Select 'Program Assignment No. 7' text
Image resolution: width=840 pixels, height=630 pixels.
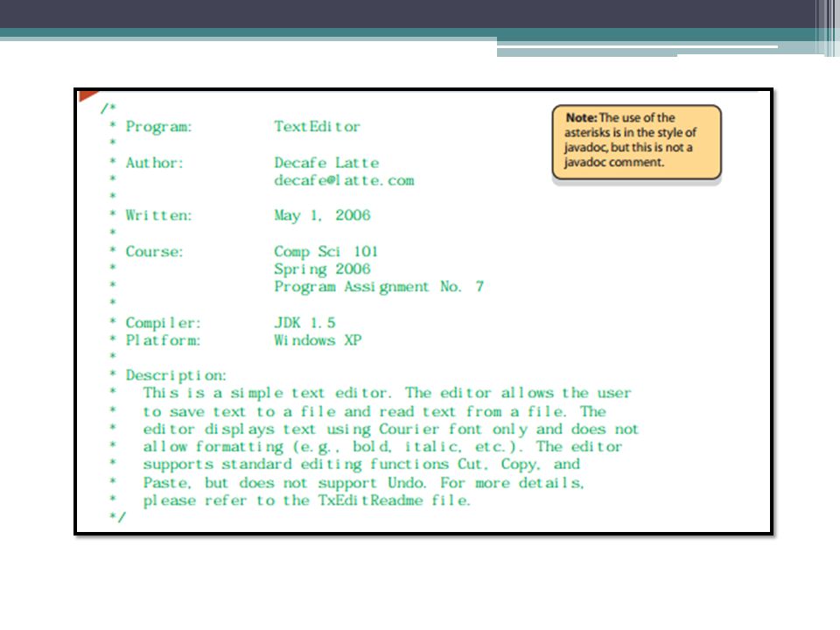tap(379, 287)
